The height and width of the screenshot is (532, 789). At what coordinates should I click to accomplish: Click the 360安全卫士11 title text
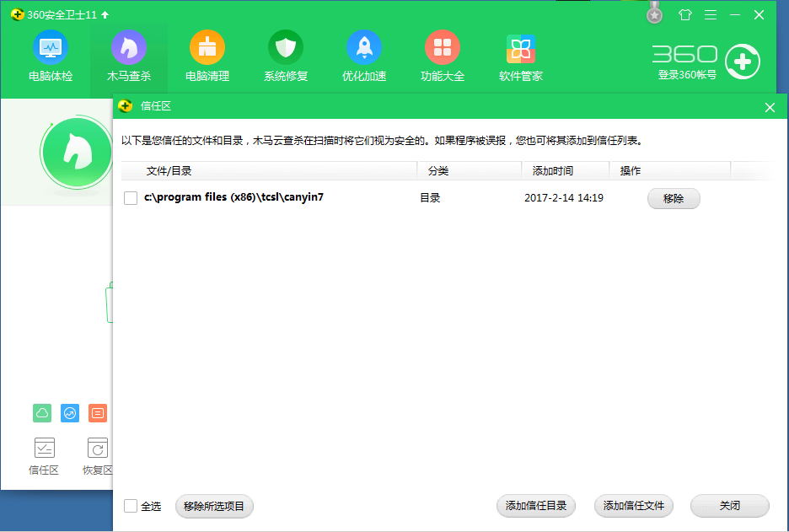pyautogui.click(x=62, y=15)
